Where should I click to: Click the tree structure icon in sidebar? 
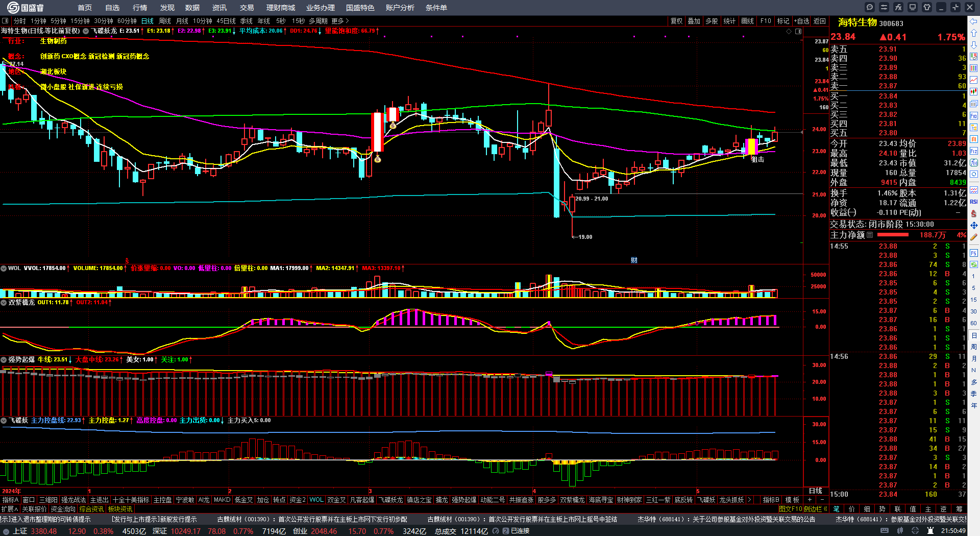pos(974,127)
